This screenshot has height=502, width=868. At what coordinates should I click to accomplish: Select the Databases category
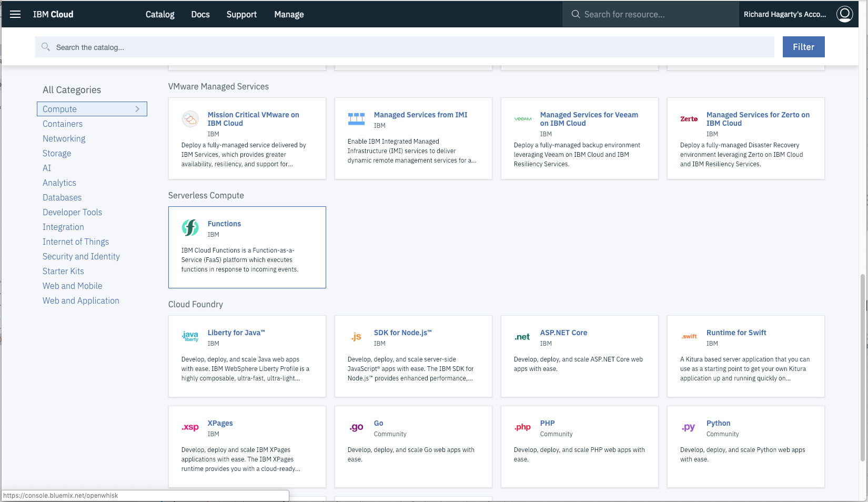(x=62, y=197)
